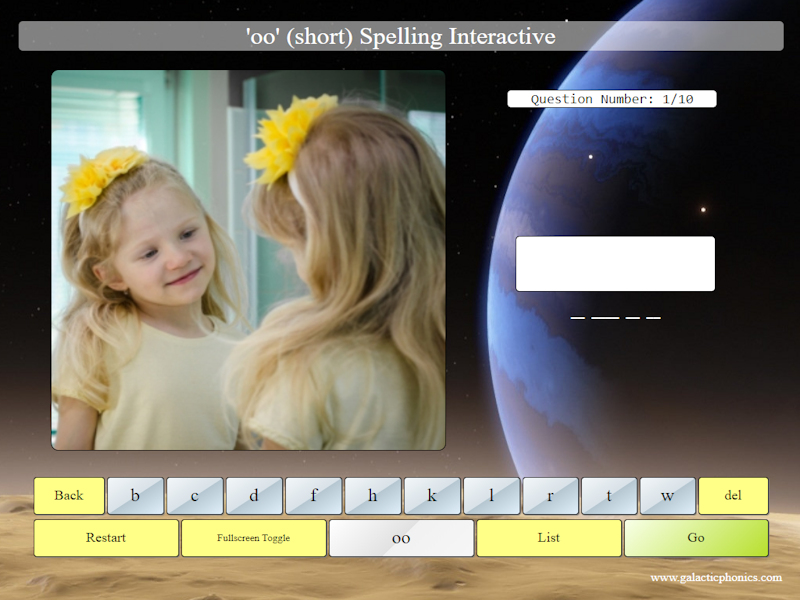Go back to the previous screen
The height and width of the screenshot is (600, 800).
point(69,495)
